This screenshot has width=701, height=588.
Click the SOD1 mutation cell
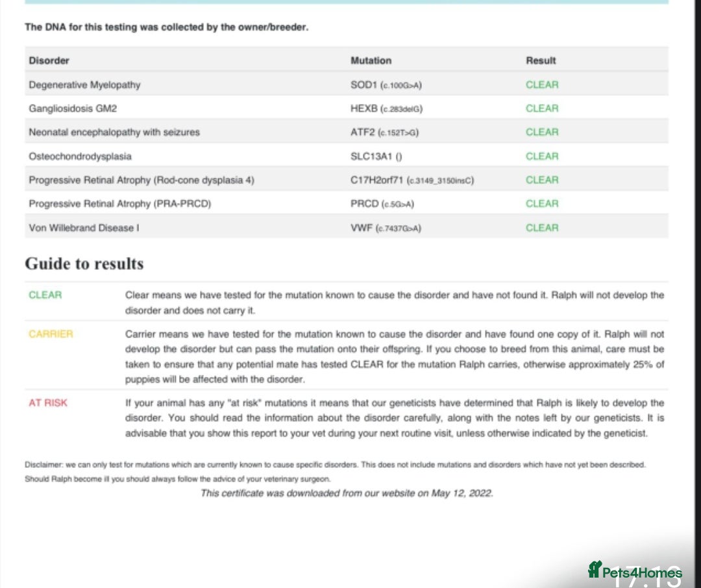click(386, 84)
